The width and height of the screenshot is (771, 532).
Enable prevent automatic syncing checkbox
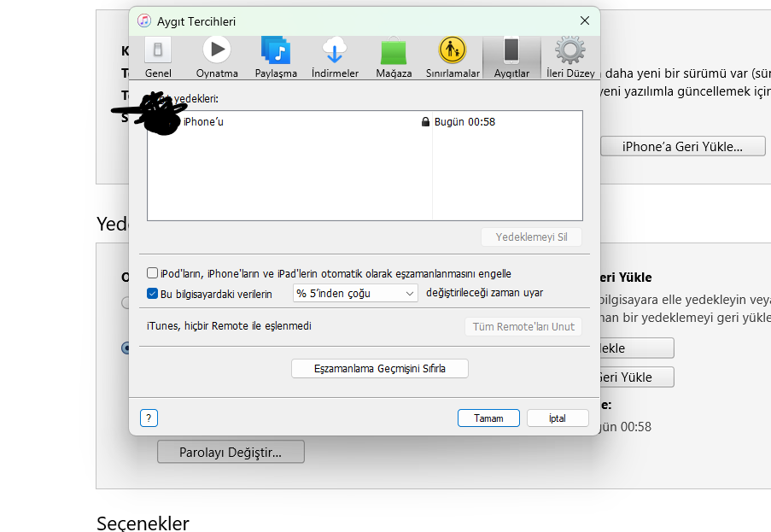click(x=153, y=273)
